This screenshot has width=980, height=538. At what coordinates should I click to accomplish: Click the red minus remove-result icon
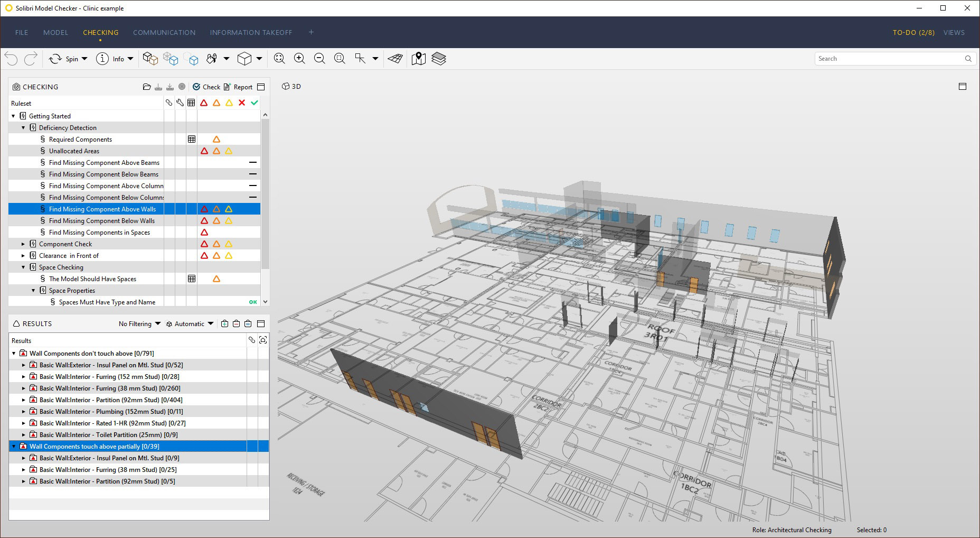(236, 324)
